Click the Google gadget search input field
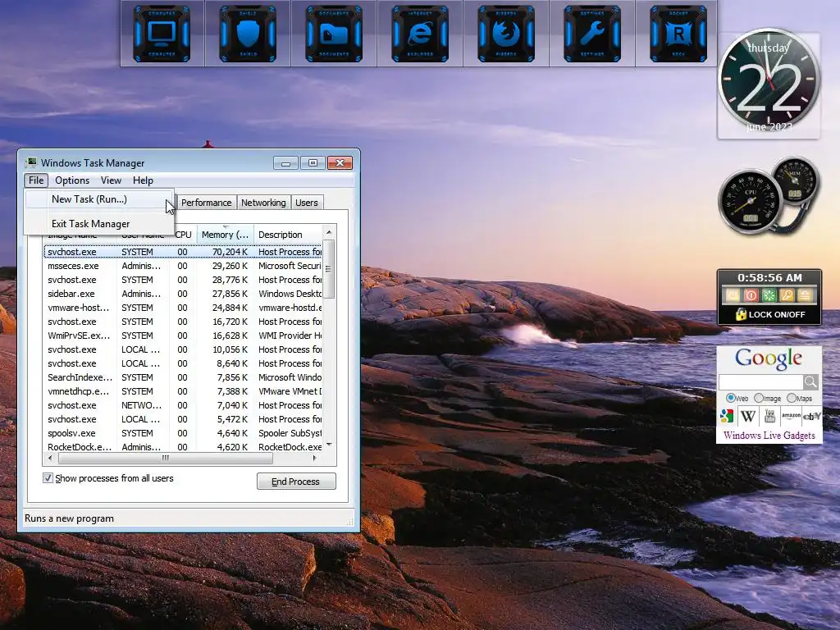The height and width of the screenshot is (630, 840). point(760,381)
